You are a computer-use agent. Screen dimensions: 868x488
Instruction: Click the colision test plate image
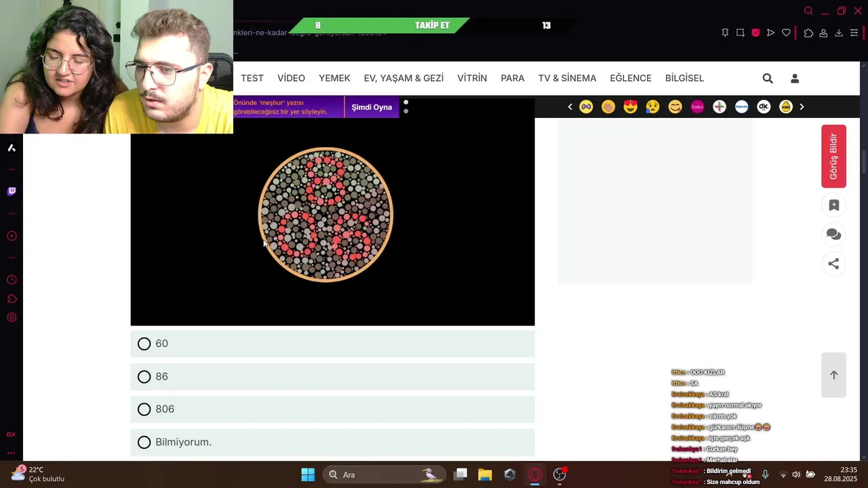(x=325, y=214)
